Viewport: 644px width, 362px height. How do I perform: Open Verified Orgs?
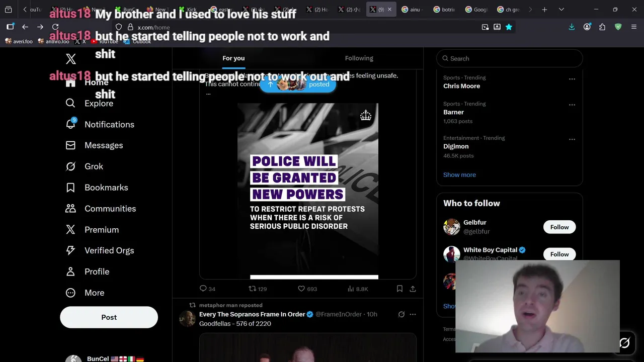100,250
